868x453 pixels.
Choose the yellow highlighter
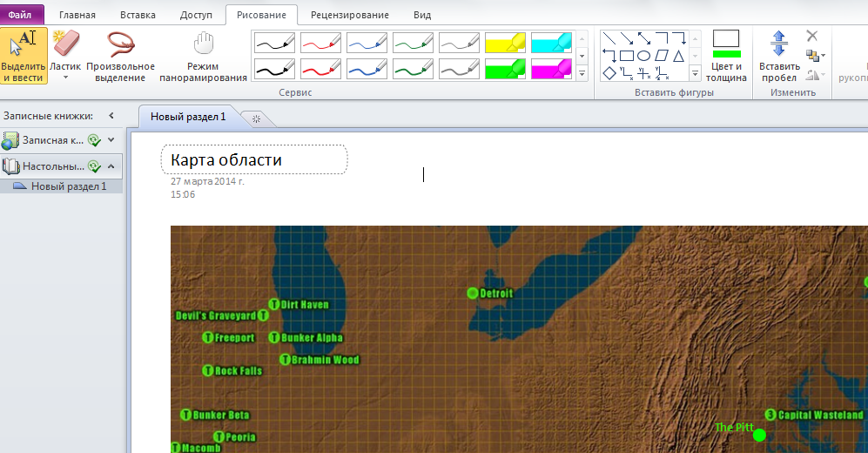(505, 43)
